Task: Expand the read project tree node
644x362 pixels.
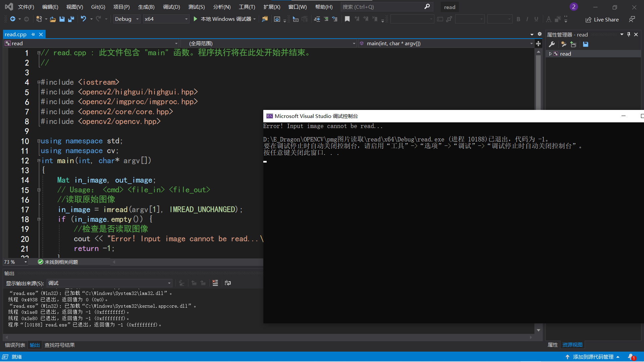Action: (x=550, y=54)
